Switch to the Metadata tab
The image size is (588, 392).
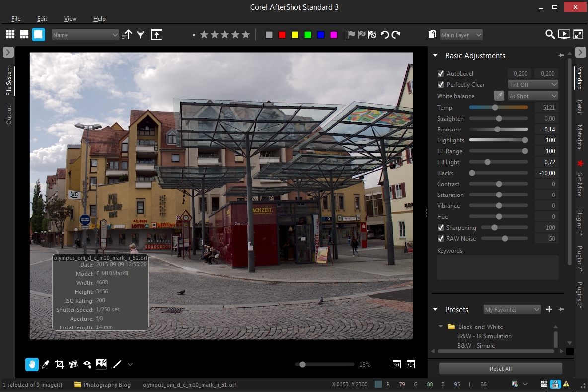pyautogui.click(x=579, y=137)
